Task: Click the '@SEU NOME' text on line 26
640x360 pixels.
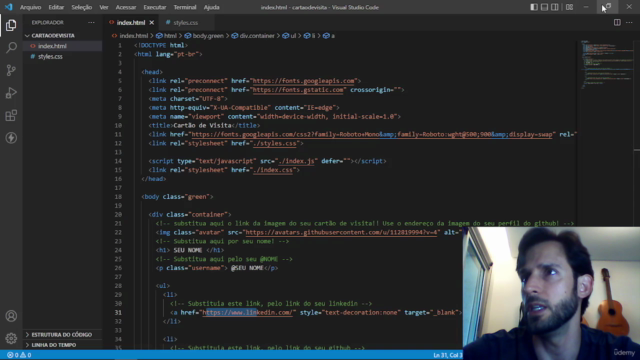Action: coord(247,268)
